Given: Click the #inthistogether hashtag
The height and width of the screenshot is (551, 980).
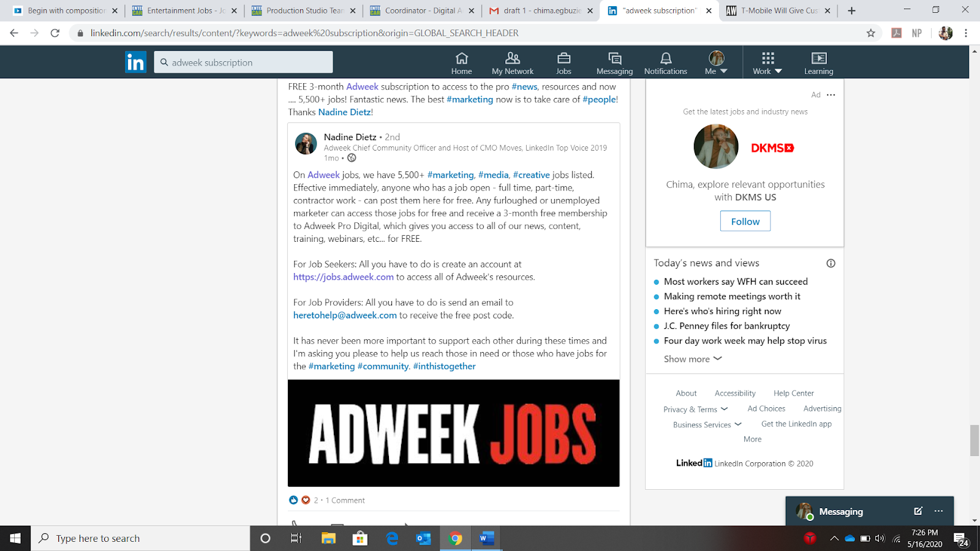Looking at the screenshot, I should tap(444, 366).
